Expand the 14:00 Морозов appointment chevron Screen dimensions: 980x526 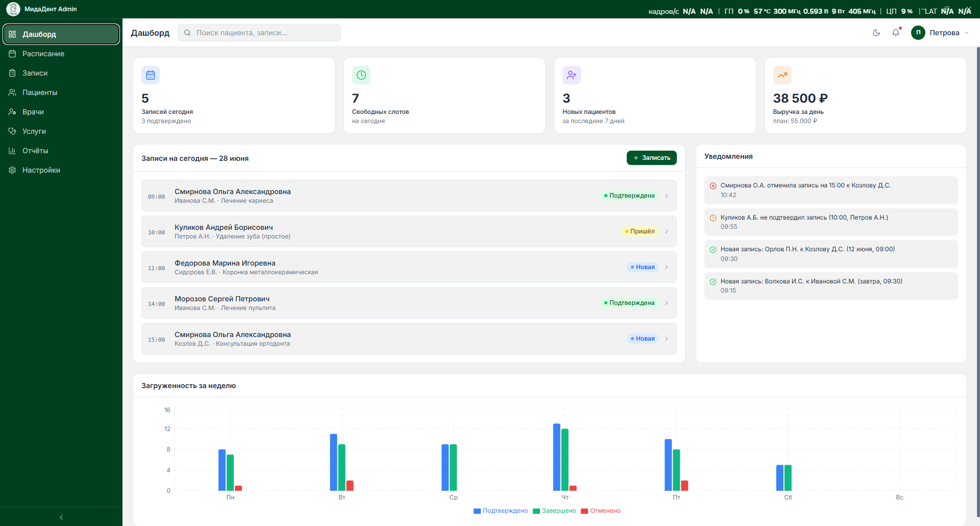[x=667, y=303]
